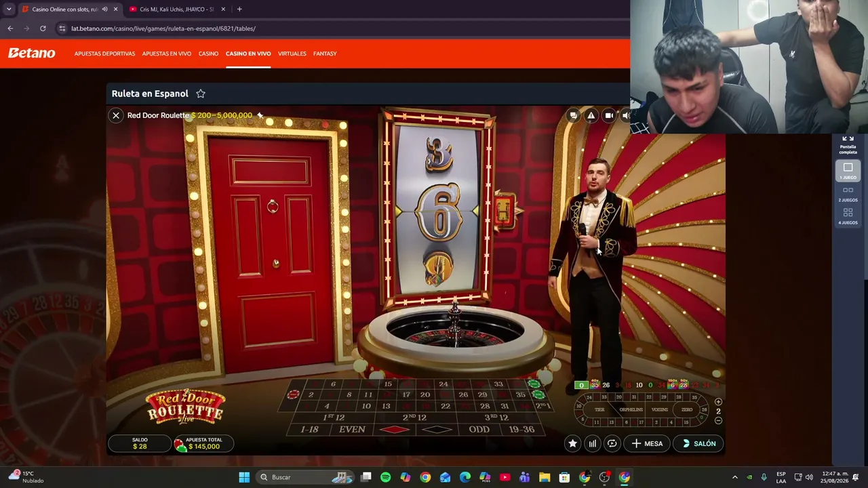This screenshot has height=488, width=868.
Task: Bet on the red diamond
Action: coord(394,430)
